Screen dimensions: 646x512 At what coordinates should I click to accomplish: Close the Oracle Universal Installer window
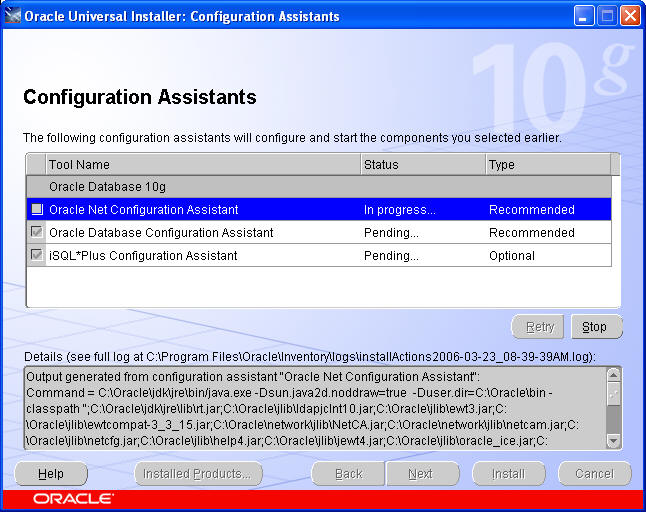pyautogui.click(x=630, y=16)
